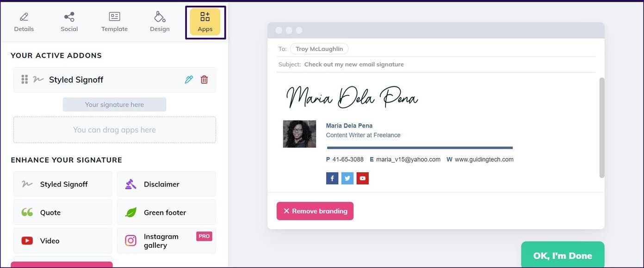Open the Details tab
644x268 pixels.
click(x=24, y=22)
